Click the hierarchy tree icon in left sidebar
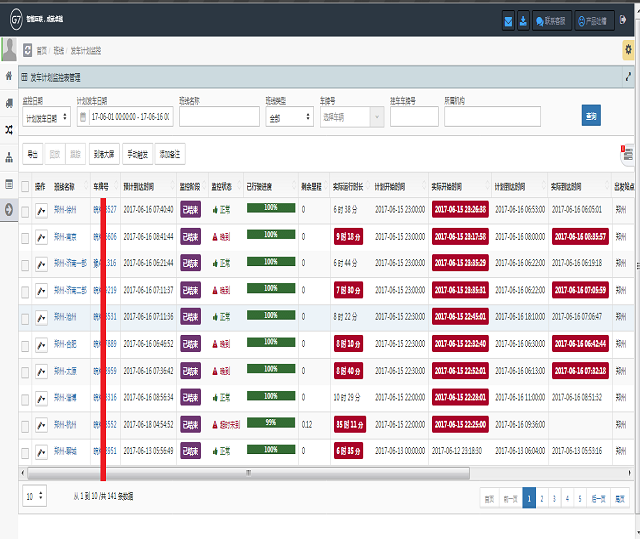The width and height of the screenshot is (640, 539). point(9,157)
